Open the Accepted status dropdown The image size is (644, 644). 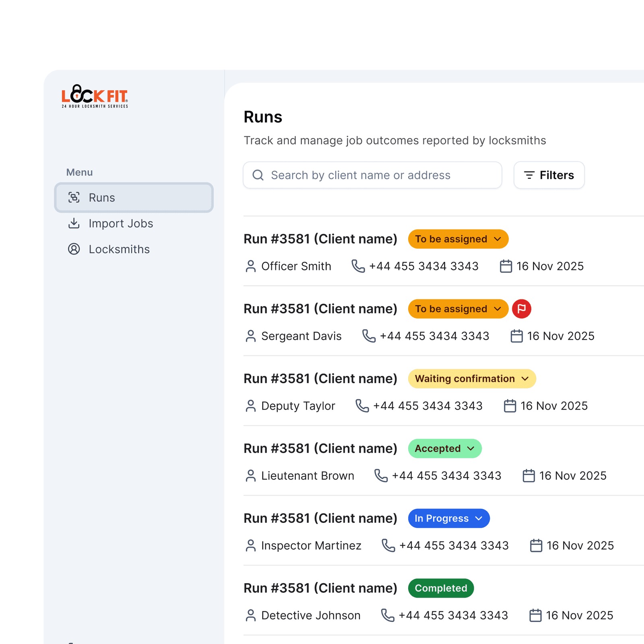coord(445,448)
